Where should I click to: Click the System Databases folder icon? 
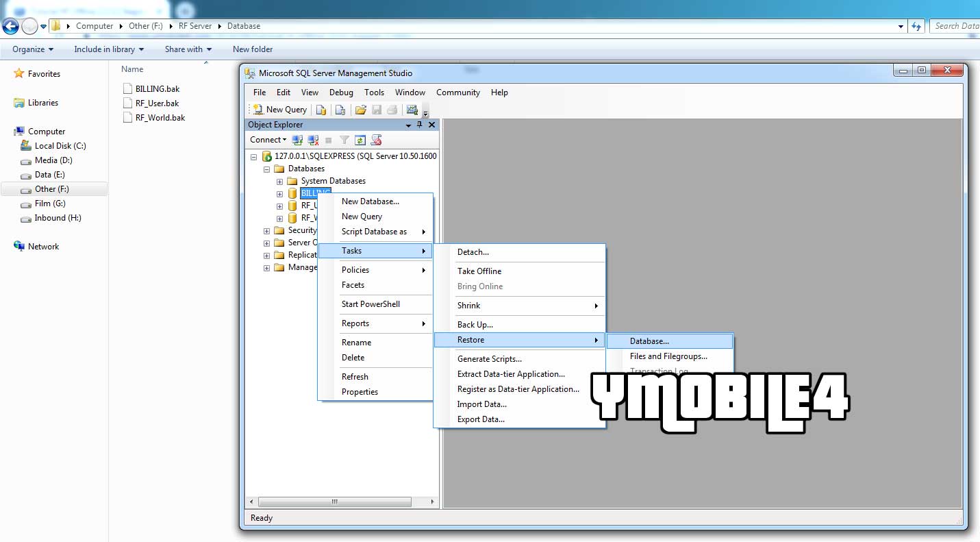click(x=292, y=181)
